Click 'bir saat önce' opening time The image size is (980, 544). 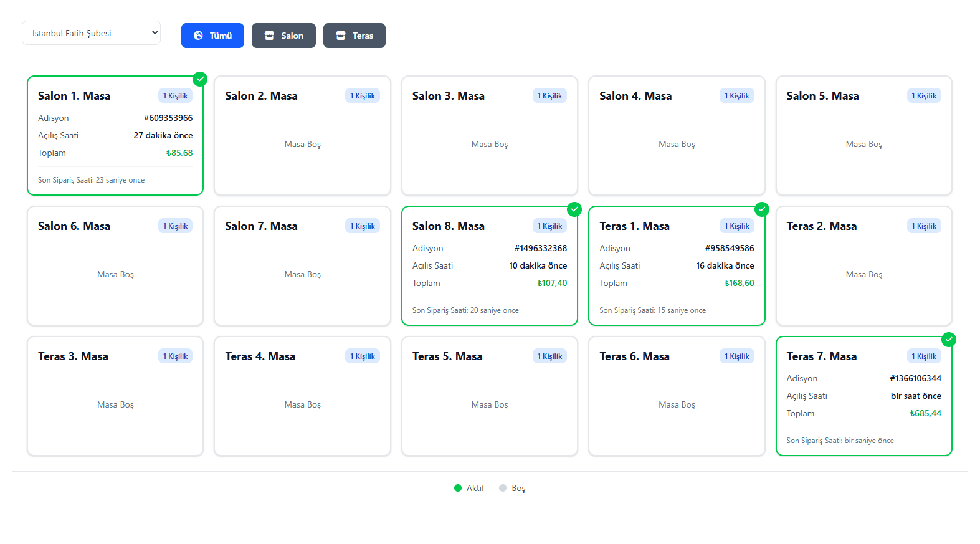pos(916,396)
